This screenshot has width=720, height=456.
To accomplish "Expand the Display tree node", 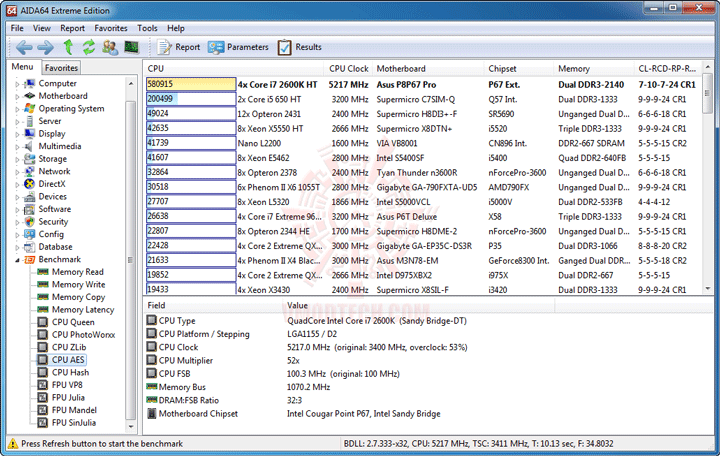I will coord(17,134).
